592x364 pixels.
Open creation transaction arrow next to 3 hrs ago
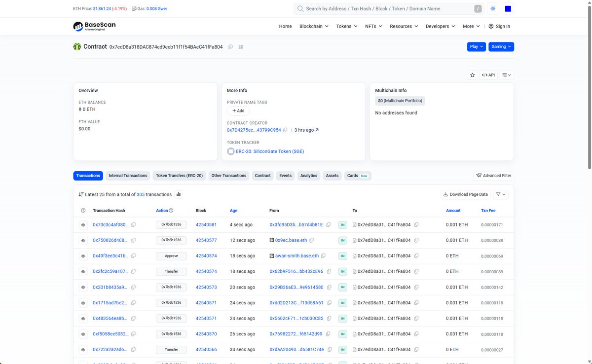(x=317, y=130)
